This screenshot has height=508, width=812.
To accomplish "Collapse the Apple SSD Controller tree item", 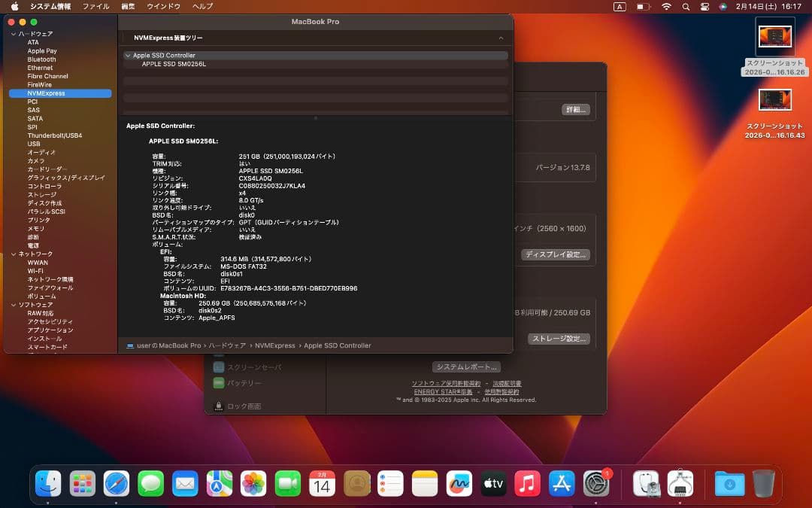I will 129,55.
